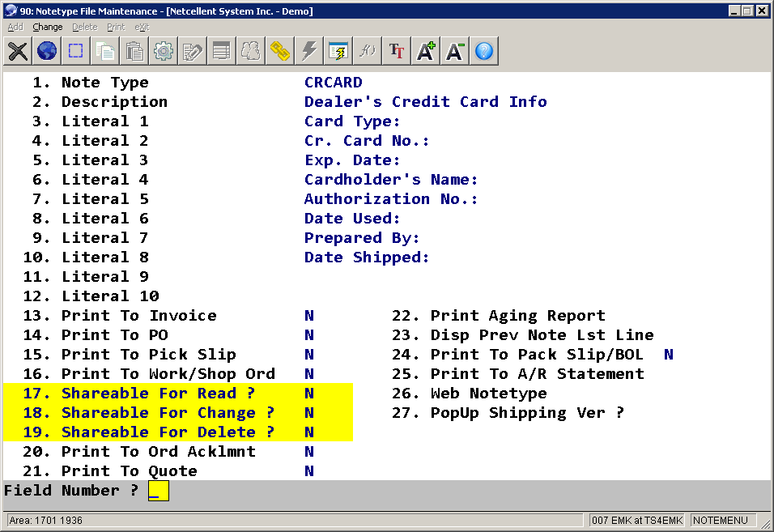Select the dashed rectangle selection tool
This screenshot has height=532, width=774.
[x=76, y=52]
